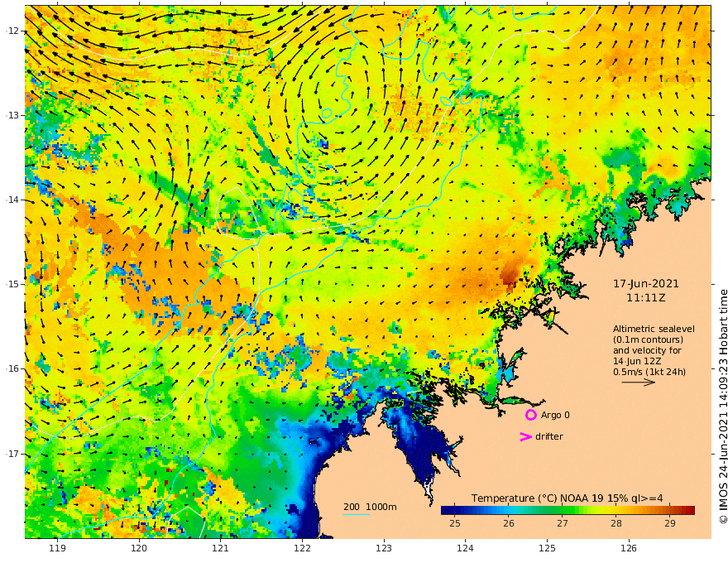This screenshot has height=563, width=728.
Task: Click the temperature color bar
Action: pos(568,510)
